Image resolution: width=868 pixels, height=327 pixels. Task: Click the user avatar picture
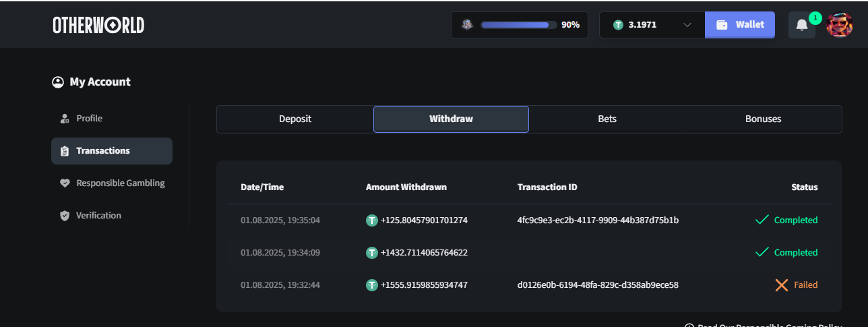pos(839,25)
